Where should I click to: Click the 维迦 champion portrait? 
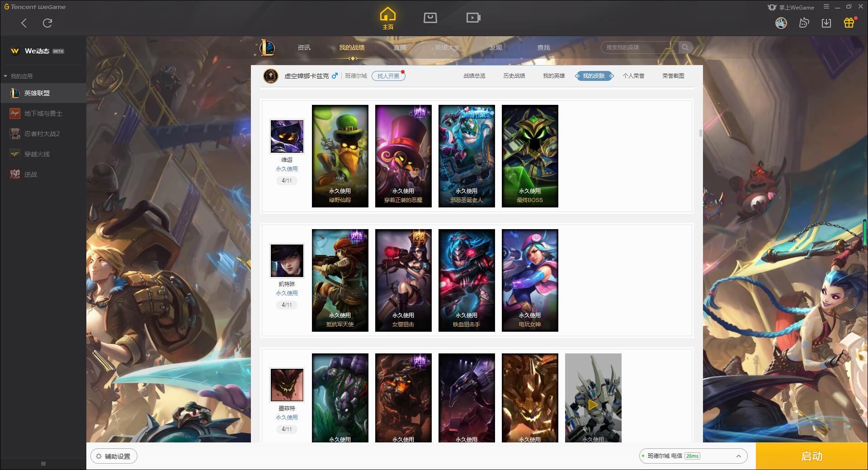(287, 136)
